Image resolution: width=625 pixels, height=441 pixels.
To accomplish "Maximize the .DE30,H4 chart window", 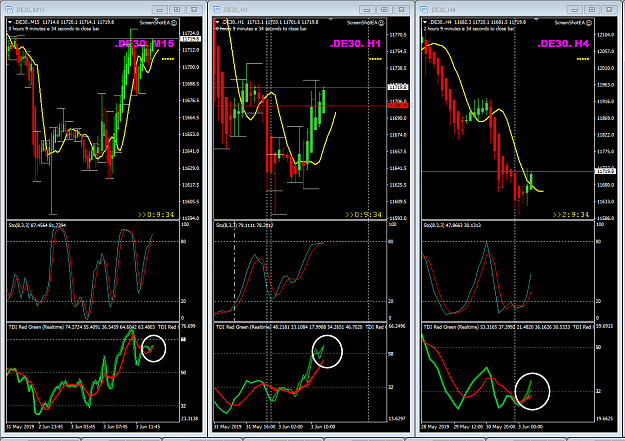I will click(592, 10).
